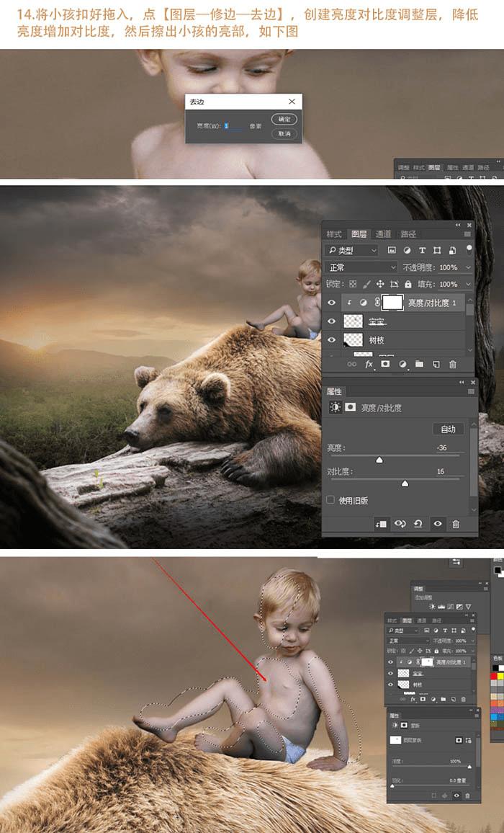Screen dimensions: 504x833
Task: Select 属性 tab of 亮度/对比度 panel
Action: (x=335, y=391)
